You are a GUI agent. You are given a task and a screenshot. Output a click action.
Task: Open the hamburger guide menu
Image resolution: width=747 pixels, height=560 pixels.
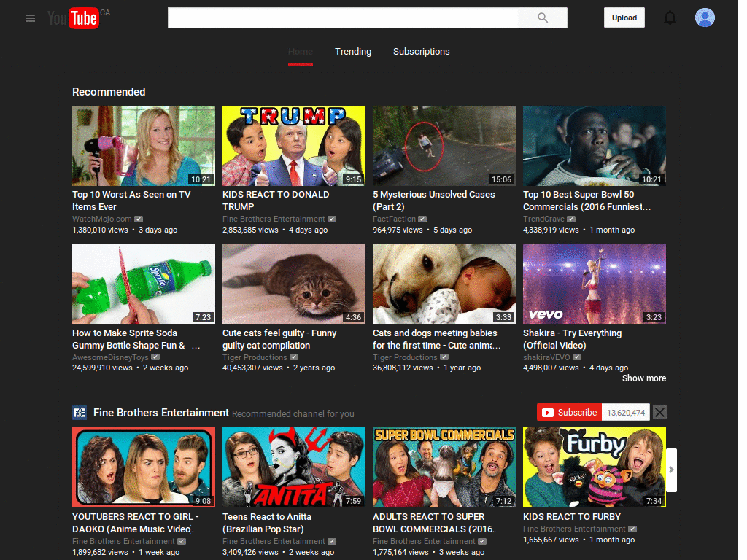[30, 18]
